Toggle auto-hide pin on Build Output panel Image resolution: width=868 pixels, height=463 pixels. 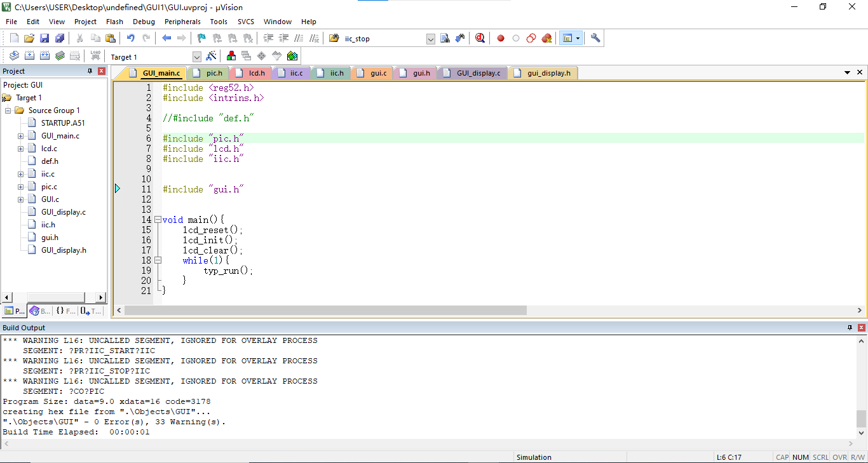point(850,328)
